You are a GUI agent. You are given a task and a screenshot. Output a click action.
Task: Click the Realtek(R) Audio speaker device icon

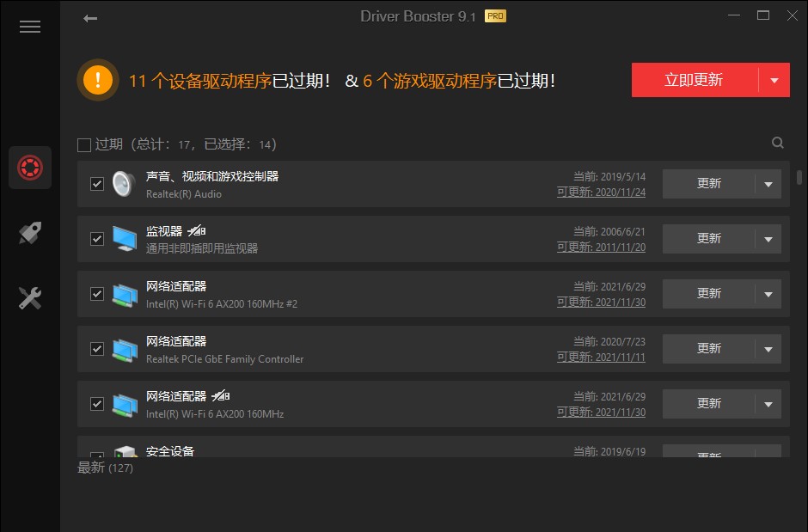123,183
